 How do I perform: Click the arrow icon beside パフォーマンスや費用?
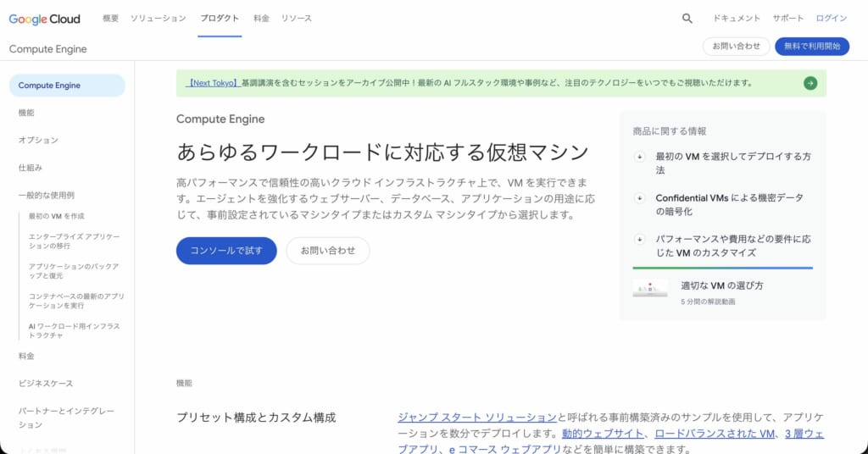(x=639, y=240)
